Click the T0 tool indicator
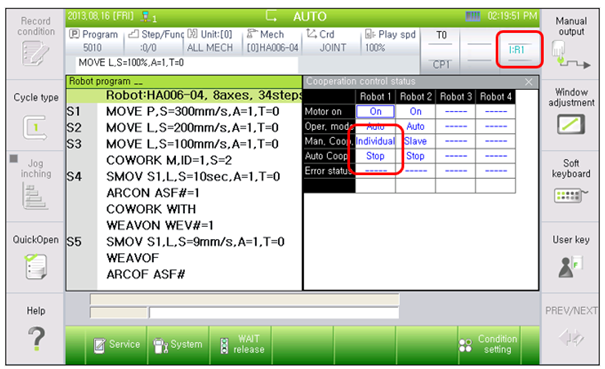 point(441,36)
